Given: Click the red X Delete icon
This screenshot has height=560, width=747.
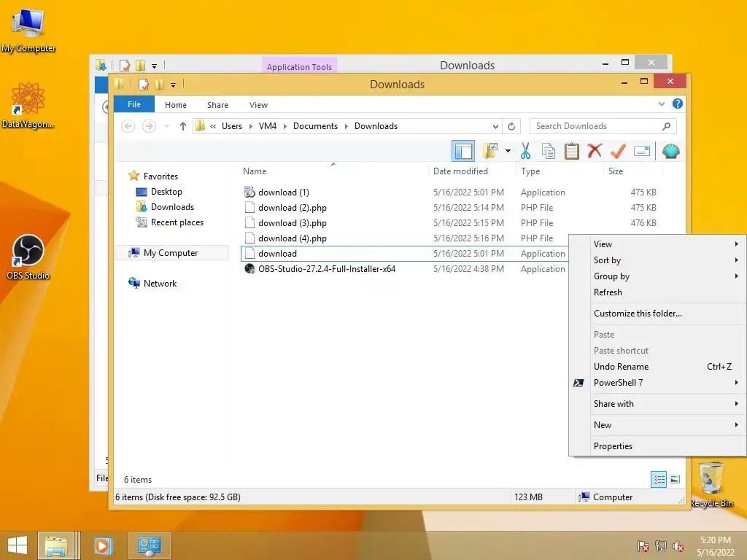Looking at the screenshot, I should [x=595, y=152].
